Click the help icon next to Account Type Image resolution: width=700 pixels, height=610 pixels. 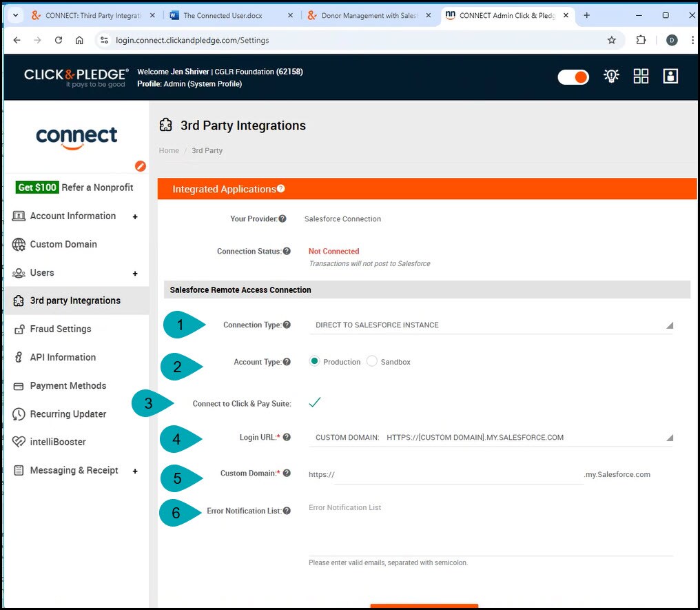click(287, 362)
